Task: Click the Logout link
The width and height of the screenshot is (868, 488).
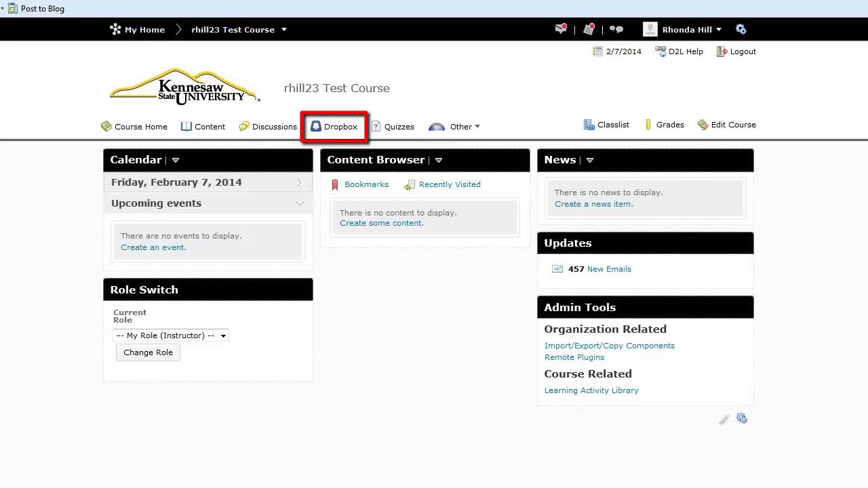Action: 736,52
